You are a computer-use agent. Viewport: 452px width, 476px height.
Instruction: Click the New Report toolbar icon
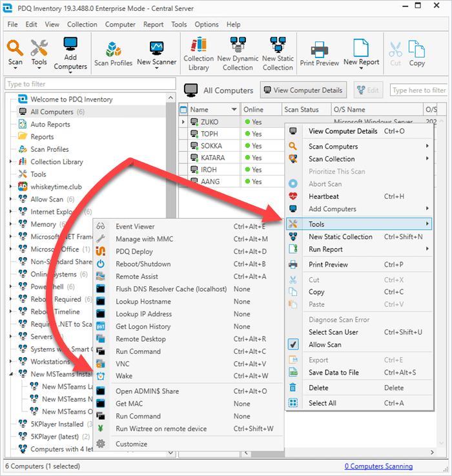point(361,48)
